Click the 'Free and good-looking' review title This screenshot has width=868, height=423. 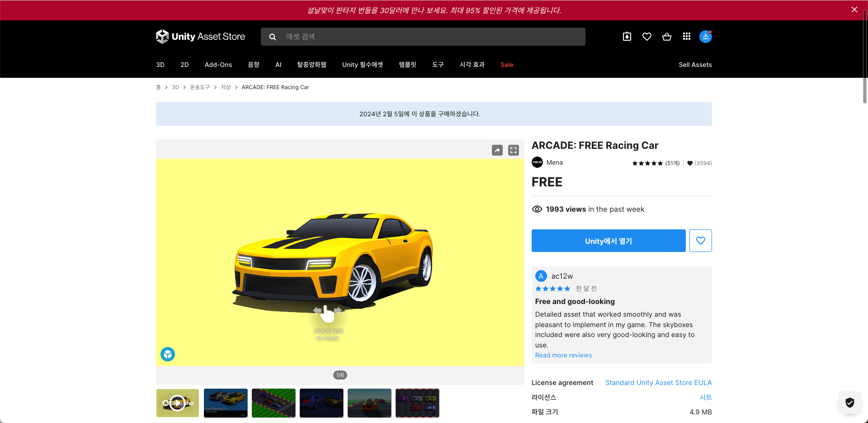tap(575, 301)
